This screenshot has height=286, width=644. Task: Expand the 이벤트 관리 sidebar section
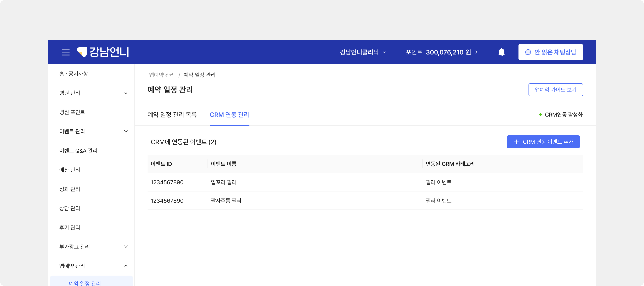pyautogui.click(x=126, y=131)
